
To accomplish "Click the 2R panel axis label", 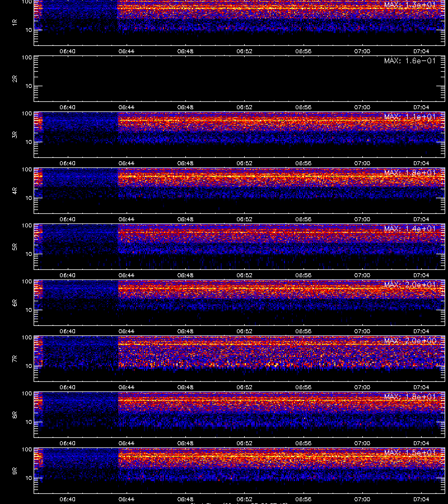I will coord(15,79).
